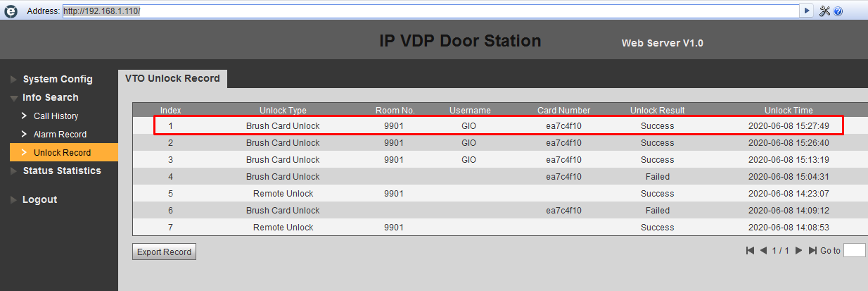Go to previous page of records

point(763,250)
